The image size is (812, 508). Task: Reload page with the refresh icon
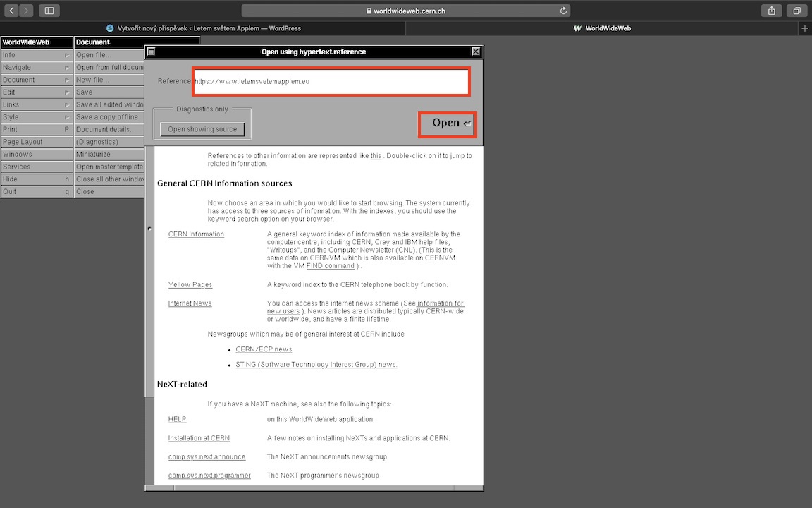[563, 11]
